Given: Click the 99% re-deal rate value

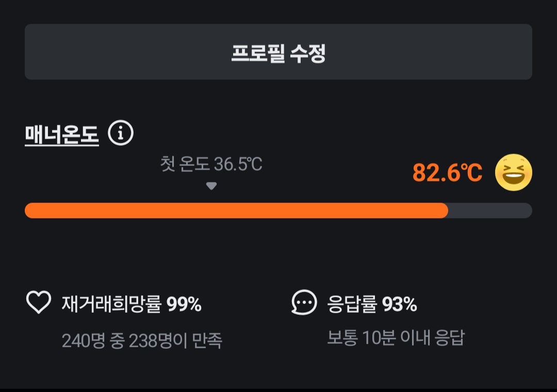Looking at the screenshot, I should [184, 304].
